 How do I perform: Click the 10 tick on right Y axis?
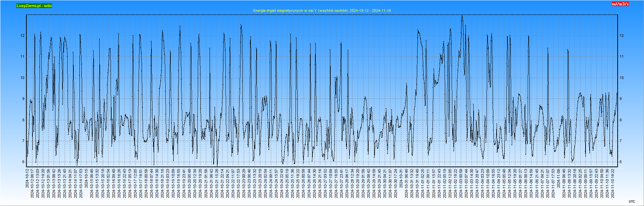622,78
